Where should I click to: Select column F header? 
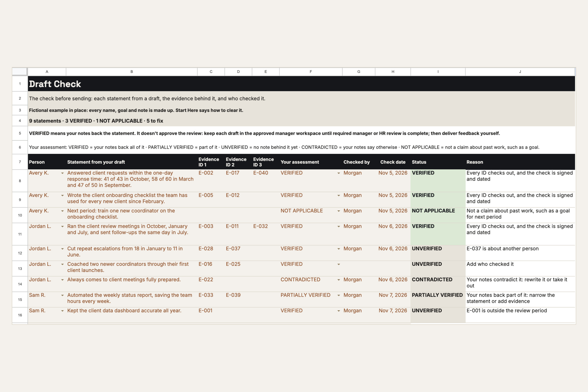pyautogui.click(x=311, y=72)
